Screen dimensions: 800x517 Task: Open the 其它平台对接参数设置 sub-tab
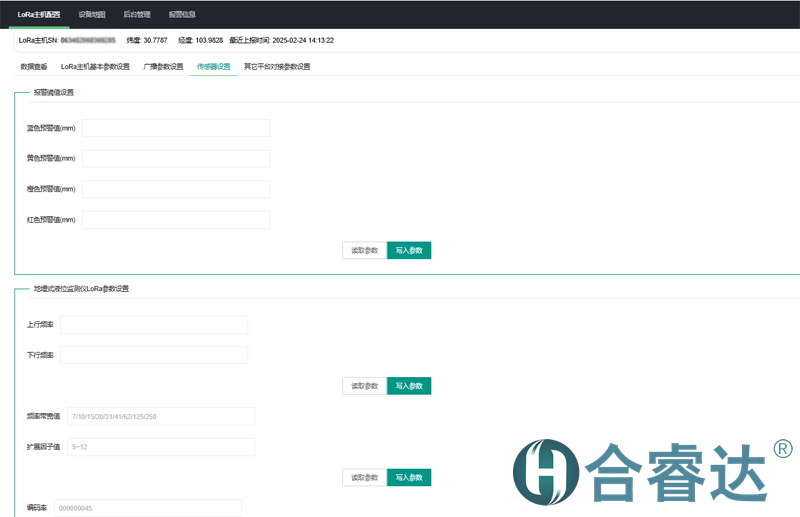pyautogui.click(x=277, y=67)
